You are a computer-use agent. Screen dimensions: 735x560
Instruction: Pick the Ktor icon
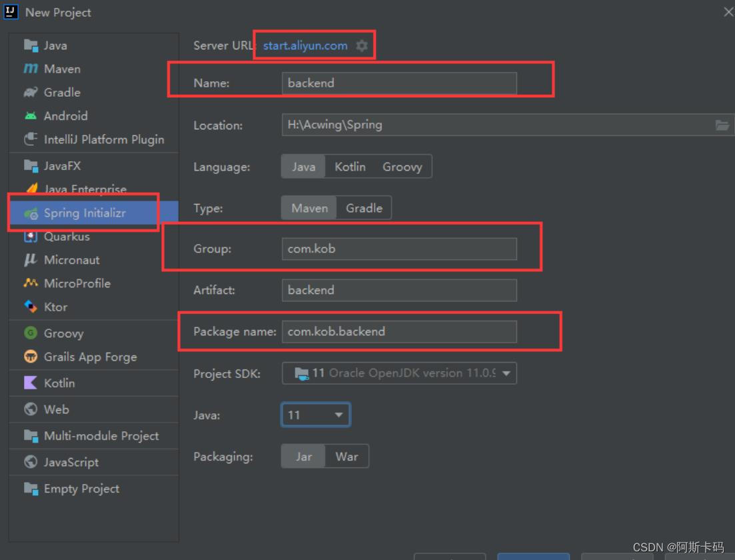click(31, 307)
